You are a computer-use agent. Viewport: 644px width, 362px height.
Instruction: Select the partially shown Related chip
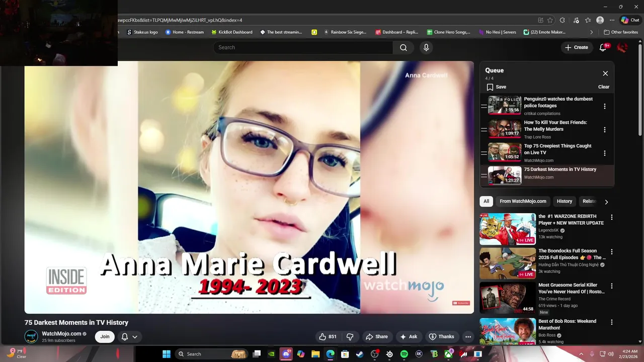pyautogui.click(x=589, y=201)
